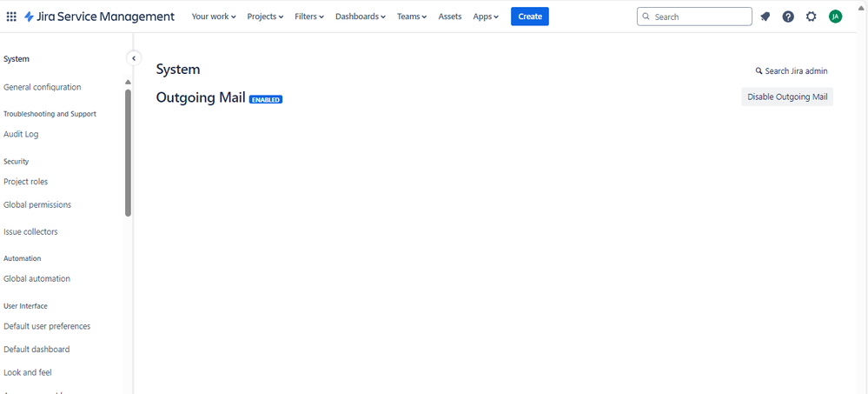Click the Troubleshooting and Support section label
The height and width of the screenshot is (394, 868).
coord(50,114)
